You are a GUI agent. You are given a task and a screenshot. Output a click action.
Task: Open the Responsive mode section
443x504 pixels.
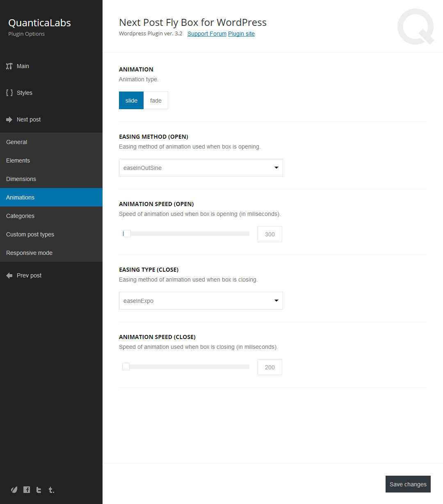[x=30, y=253]
